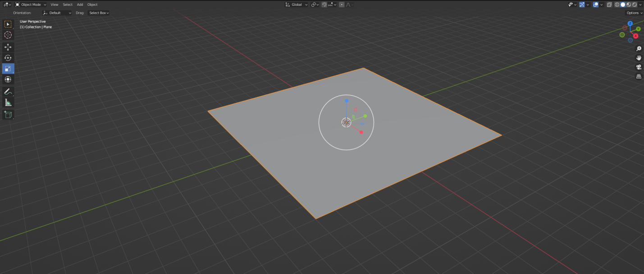The width and height of the screenshot is (644, 274).
Task: Click the highlighted Scale tool
Action: pos(8,69)
